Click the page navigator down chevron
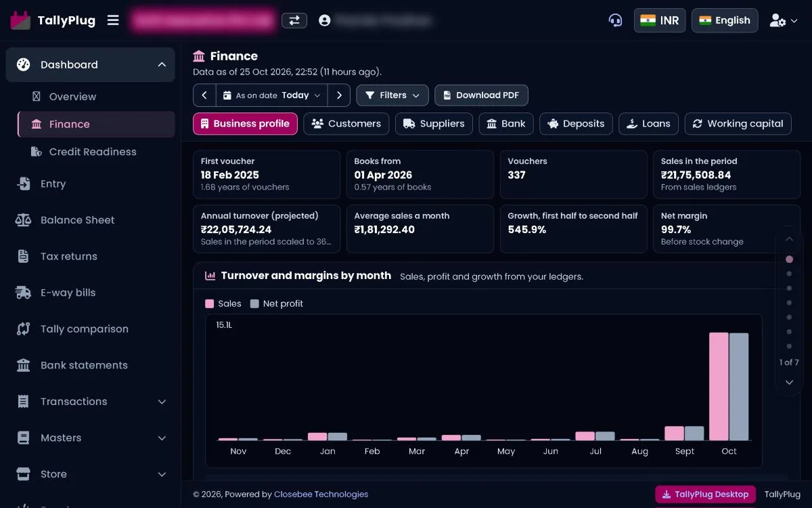Image resolution: width=812 pixels, height=508 pixels. tap(789, 383)
